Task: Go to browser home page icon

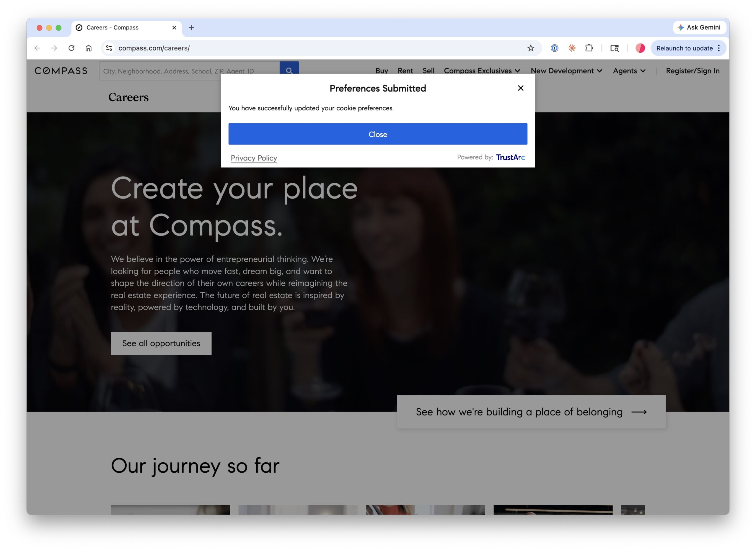Action: [x=88, y=48]
